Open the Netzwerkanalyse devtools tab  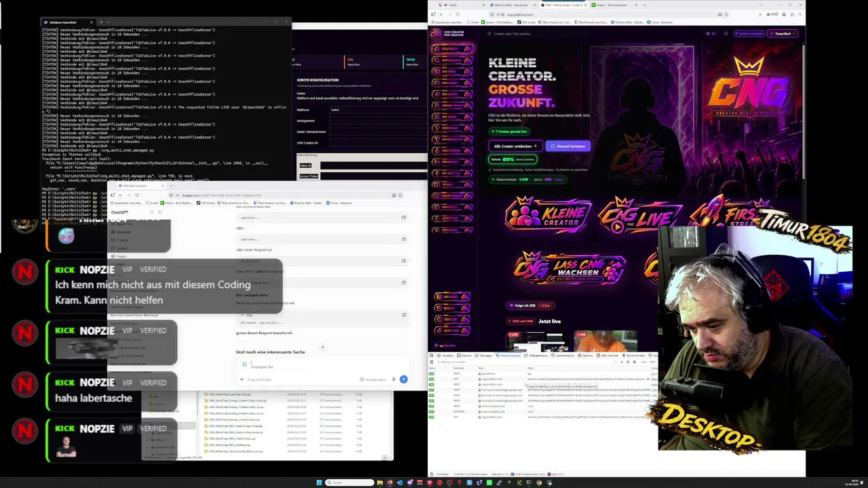(x=510, y=355)
